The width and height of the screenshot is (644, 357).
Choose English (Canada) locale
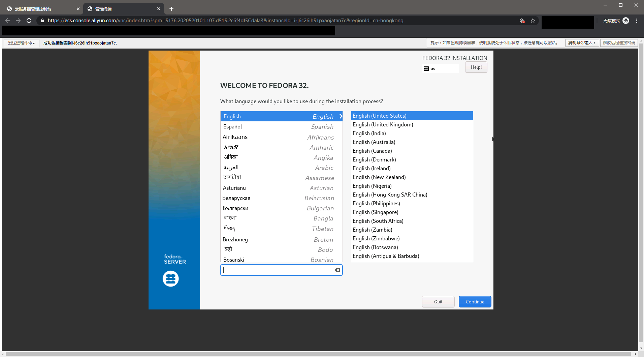412,151
